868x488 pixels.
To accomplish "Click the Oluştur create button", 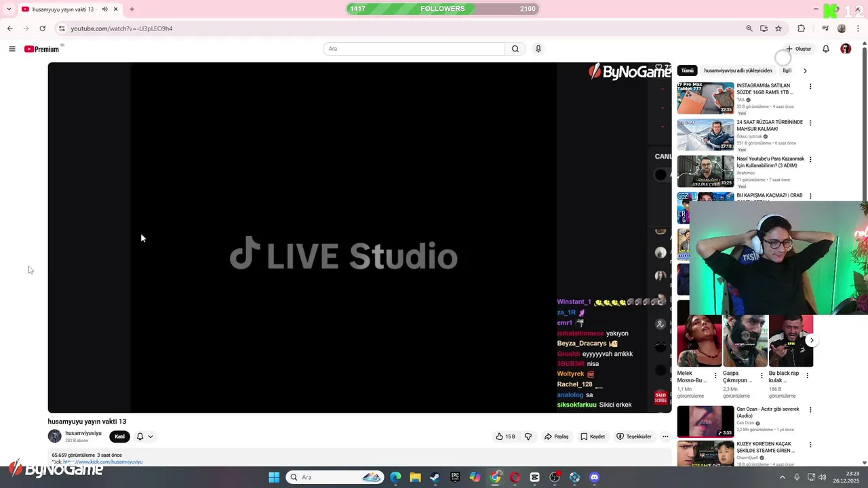I will [x=799, y=49].
